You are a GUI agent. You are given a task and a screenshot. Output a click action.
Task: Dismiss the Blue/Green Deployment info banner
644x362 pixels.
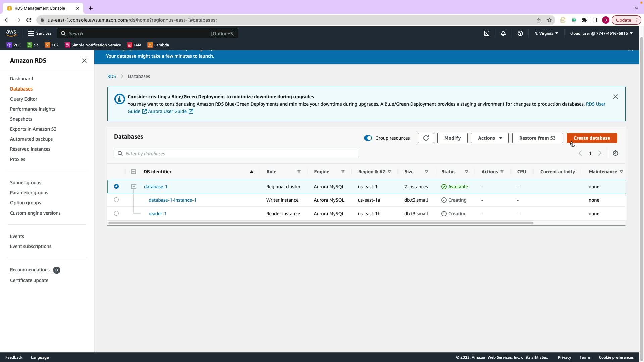point(615,97)
